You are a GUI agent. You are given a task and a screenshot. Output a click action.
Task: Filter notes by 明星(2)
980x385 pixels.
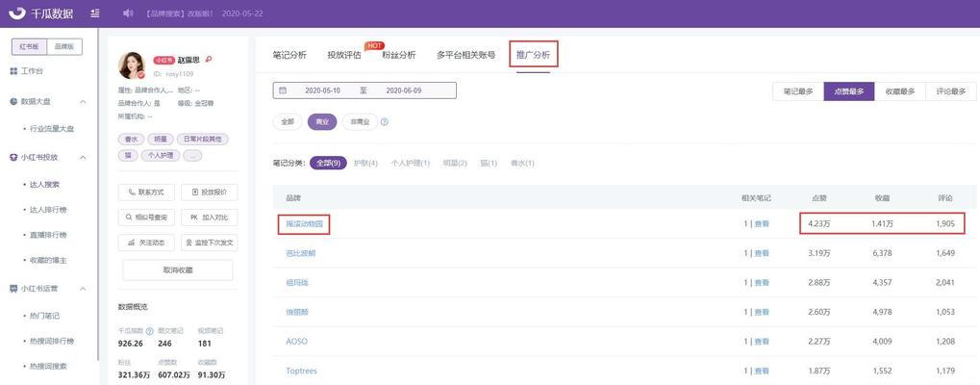pyautogui.click(x=455, y=163)
